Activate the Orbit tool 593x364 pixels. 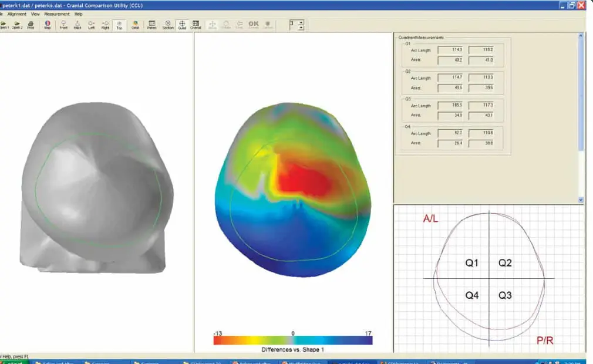point(135,25)
